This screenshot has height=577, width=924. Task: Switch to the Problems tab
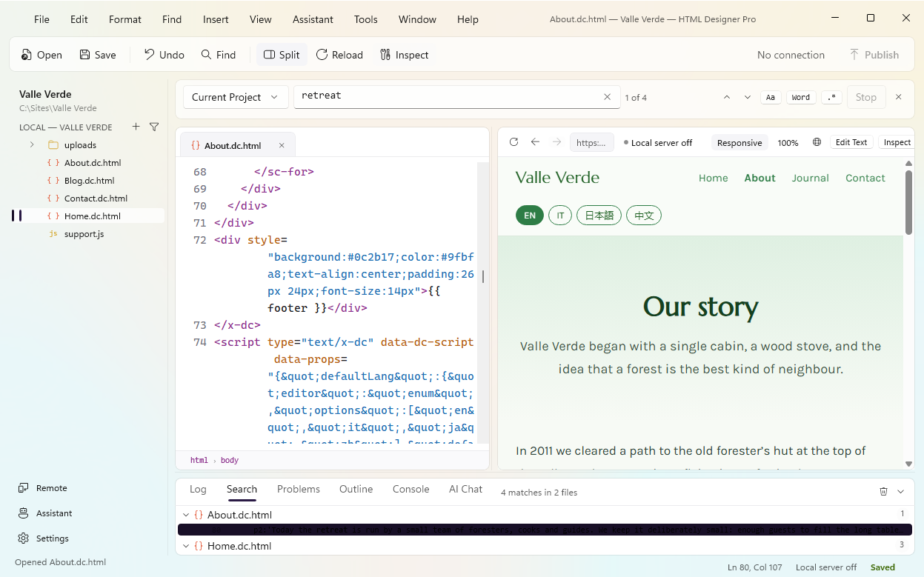(x=299, y=489)
